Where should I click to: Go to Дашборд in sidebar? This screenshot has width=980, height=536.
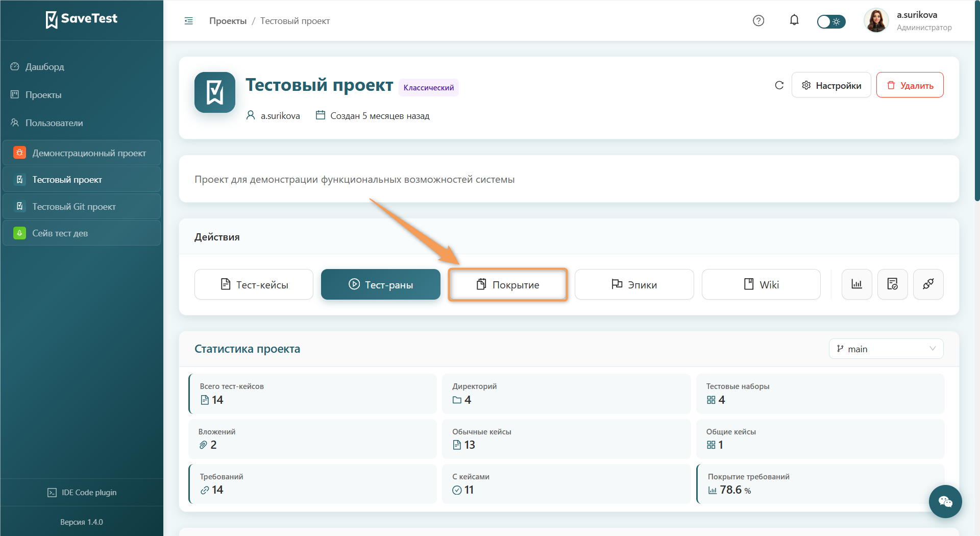44,67
